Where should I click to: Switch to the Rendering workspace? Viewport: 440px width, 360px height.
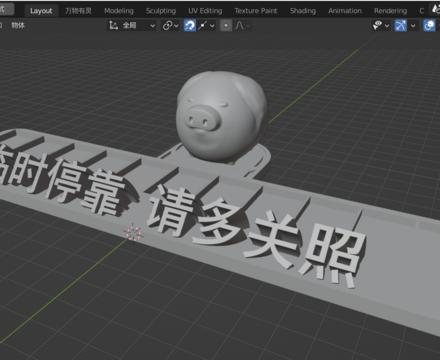[x=390, y=11]
